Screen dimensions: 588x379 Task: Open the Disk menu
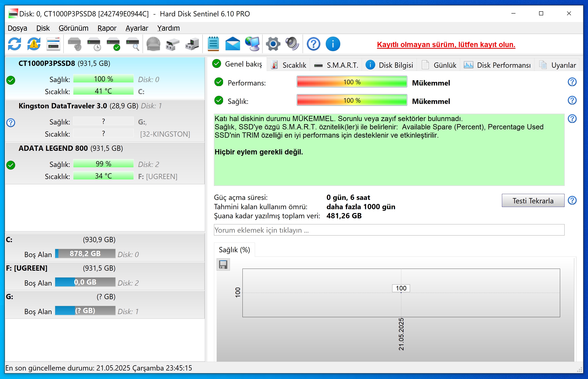[x=43, y=28]
